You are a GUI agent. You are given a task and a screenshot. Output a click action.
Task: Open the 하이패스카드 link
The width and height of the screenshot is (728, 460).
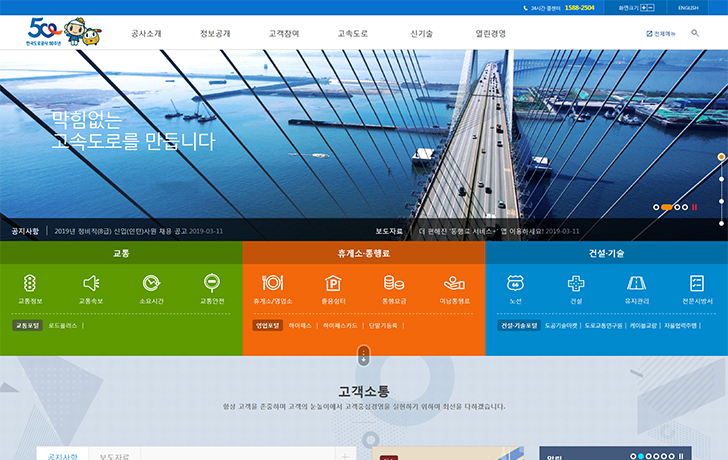340,326
